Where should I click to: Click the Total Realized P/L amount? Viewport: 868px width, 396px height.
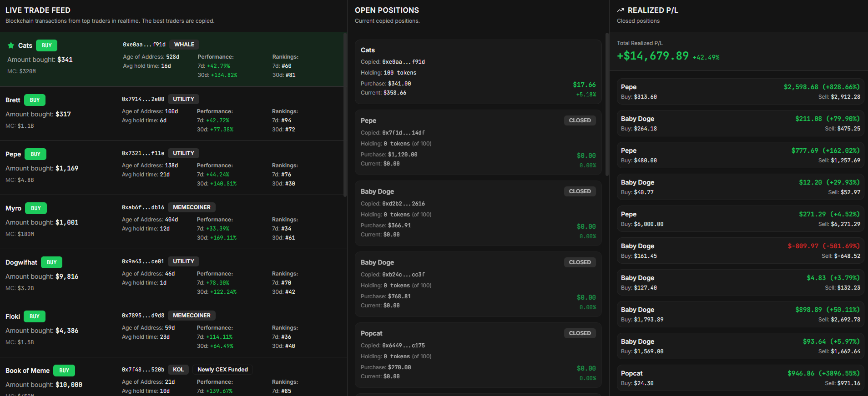pyautogui.click(x=652, y=56)
